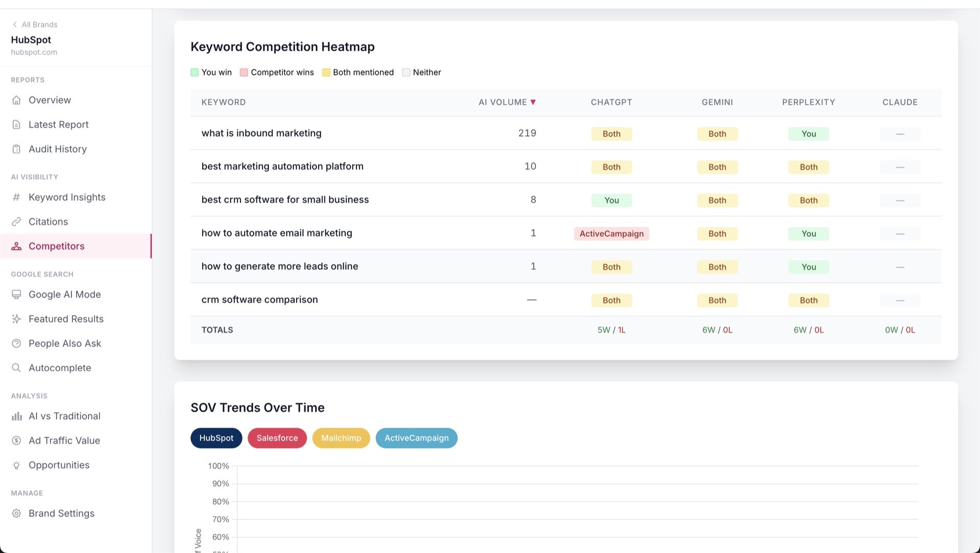Click the AI vs Traditional bar chart icon
Image resolution: width=980 pixels, height=553 pixels.
click(x=16, y=416)
